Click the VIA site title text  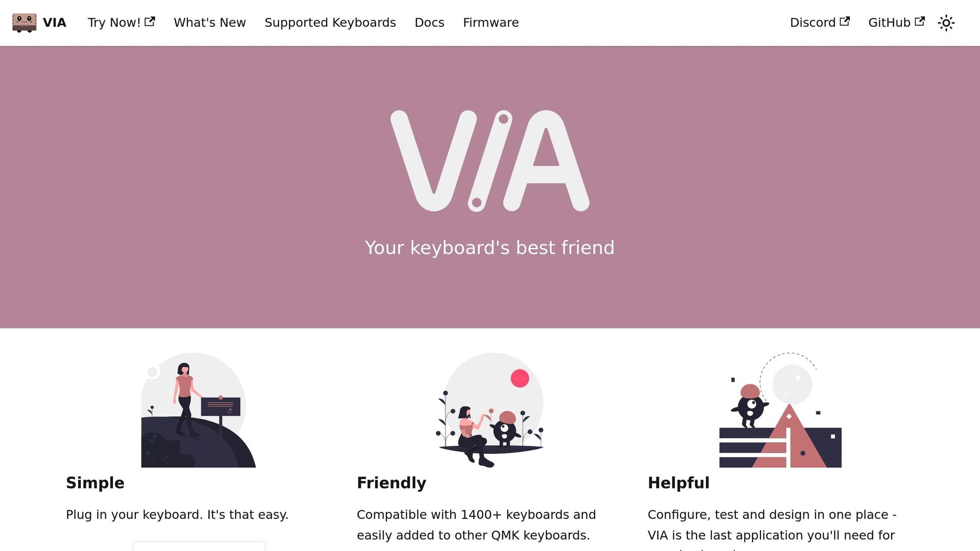tap(55, 22)
